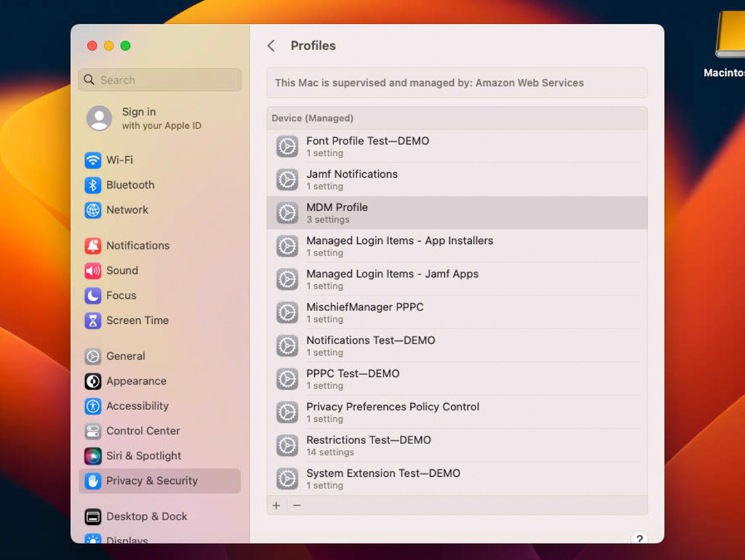The height and width of the screenshot is (560, 745).
Task: Open Desktop & Dock settings
Action: tap(147, 516)
